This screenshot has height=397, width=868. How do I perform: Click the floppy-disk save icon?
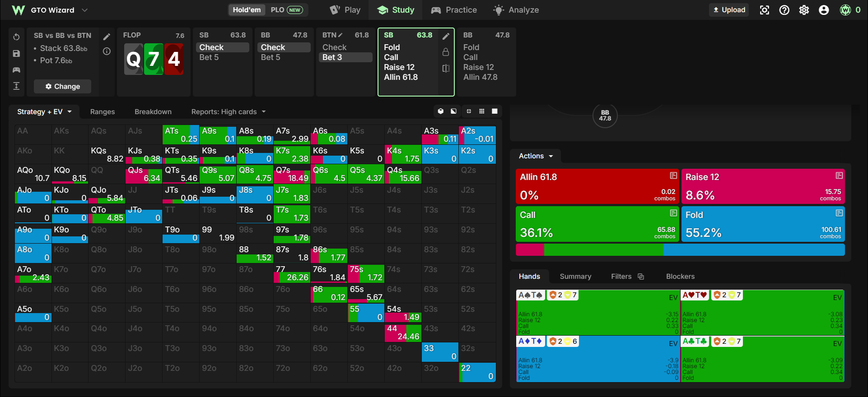[16, 54]
